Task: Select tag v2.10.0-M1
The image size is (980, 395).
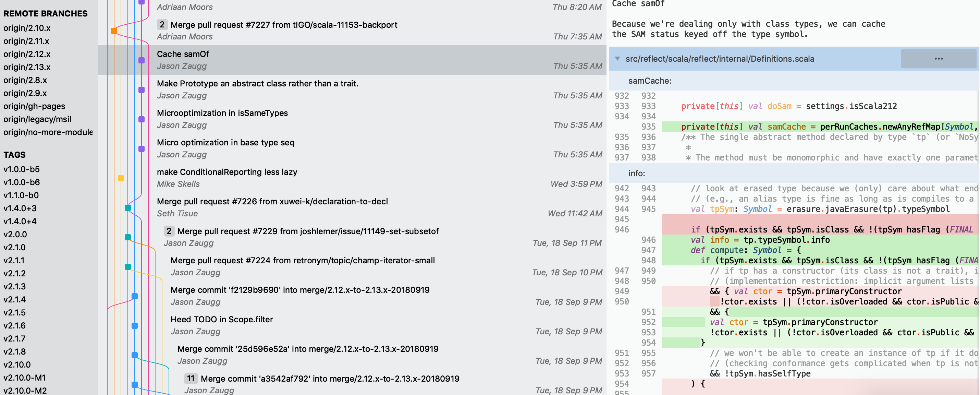Action: [24, 378]
